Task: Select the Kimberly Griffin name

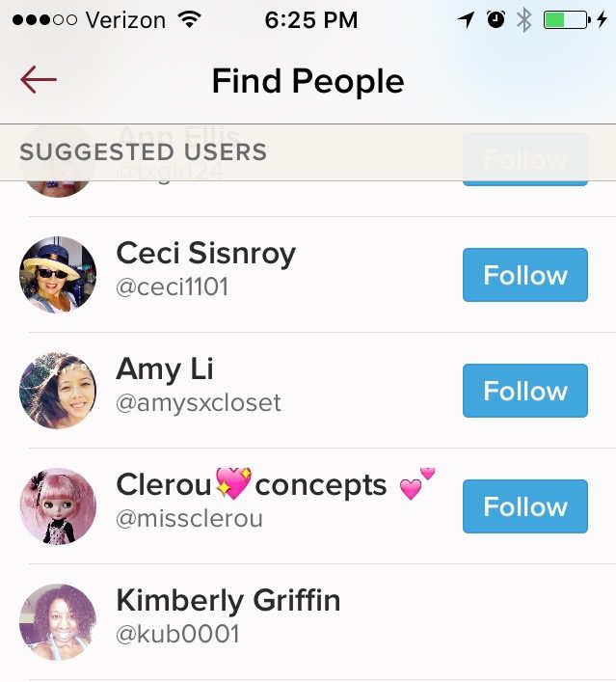Action: tap(228, 601)
